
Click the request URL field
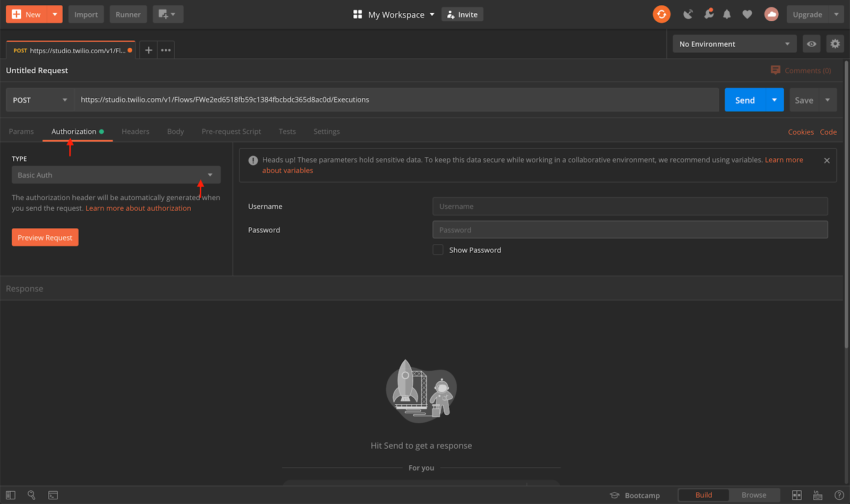tap(396, 100)
